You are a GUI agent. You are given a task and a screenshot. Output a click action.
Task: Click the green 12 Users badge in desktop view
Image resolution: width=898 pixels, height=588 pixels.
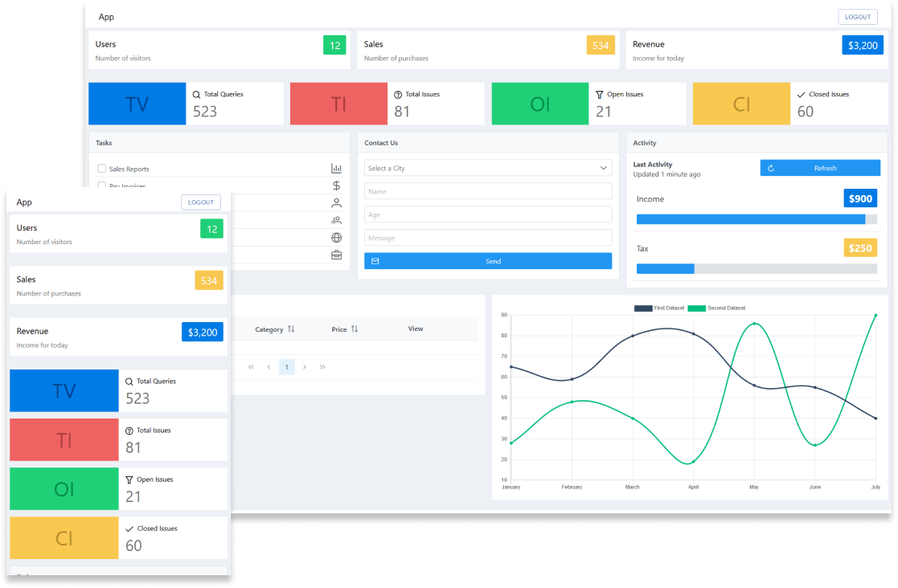click(x=335, y=45)
